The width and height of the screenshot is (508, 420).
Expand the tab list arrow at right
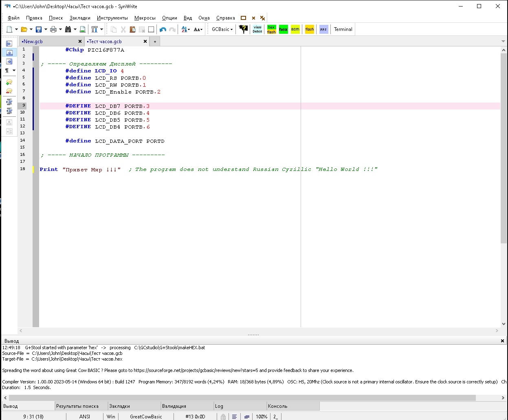(504, 42)
